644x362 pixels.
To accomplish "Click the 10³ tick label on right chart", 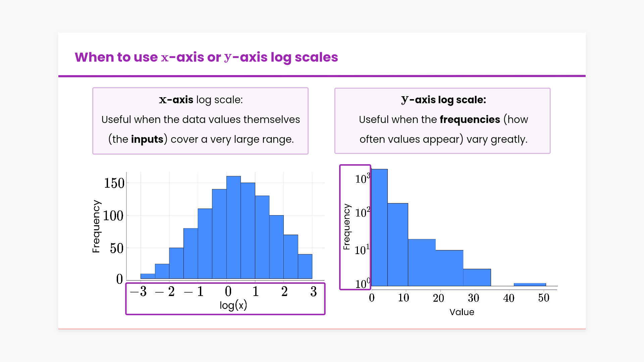I will [362, 178].
